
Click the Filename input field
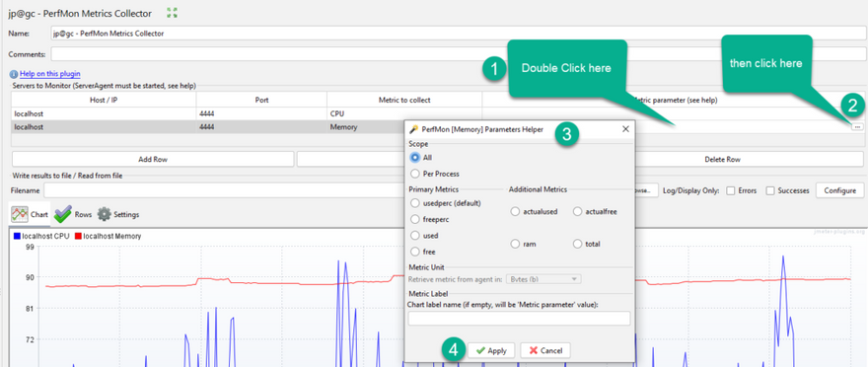(224, 190)
